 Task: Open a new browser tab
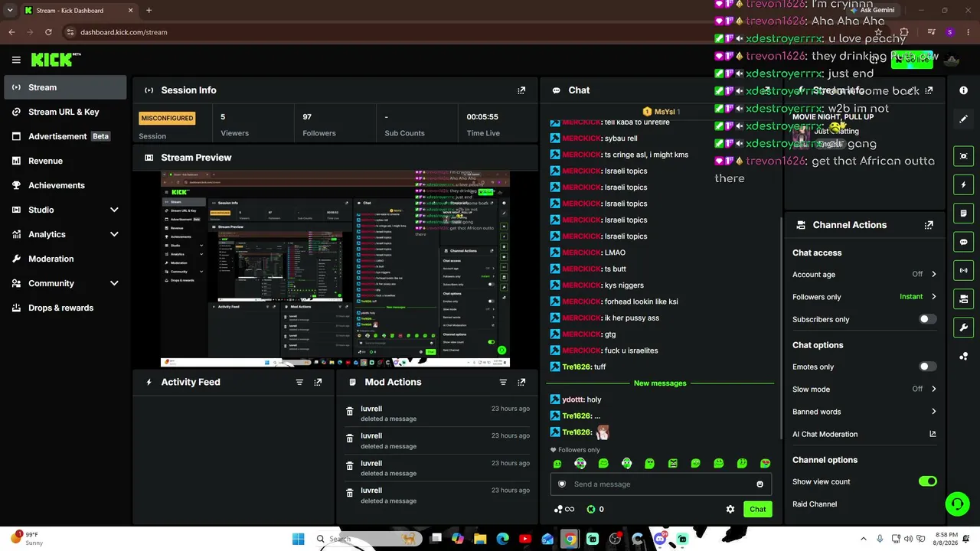pos(149,11)
